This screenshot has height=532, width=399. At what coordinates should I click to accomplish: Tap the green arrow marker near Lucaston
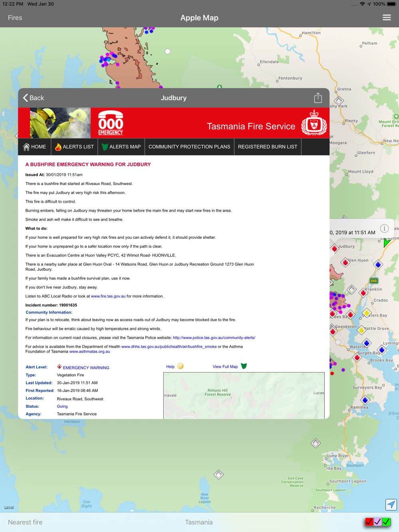pyautogui.click(x=387, y=242)
